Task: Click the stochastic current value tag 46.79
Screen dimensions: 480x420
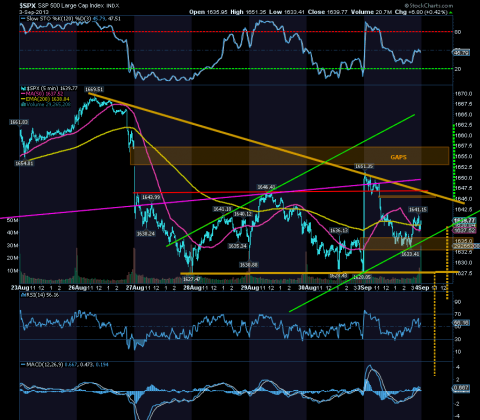Action: point(461,52)
